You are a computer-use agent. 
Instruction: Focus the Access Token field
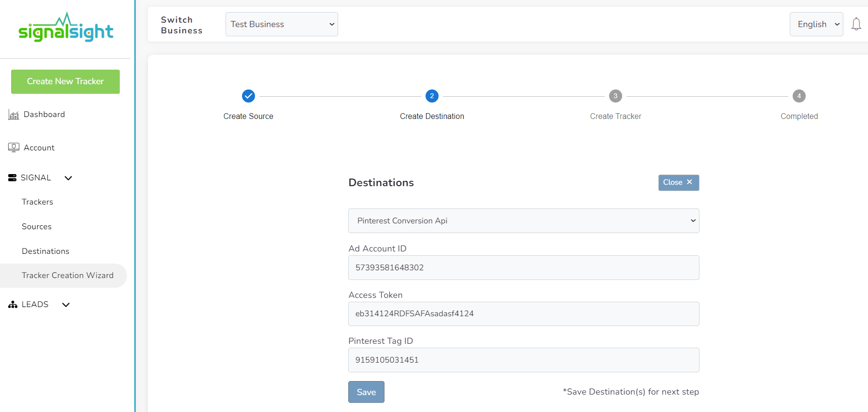[524, 314]
